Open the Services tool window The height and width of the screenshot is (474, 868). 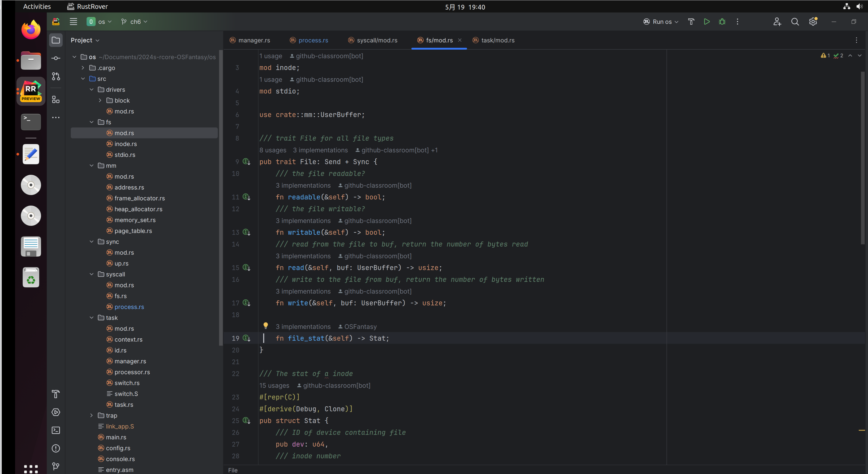[x=56, y=412]
